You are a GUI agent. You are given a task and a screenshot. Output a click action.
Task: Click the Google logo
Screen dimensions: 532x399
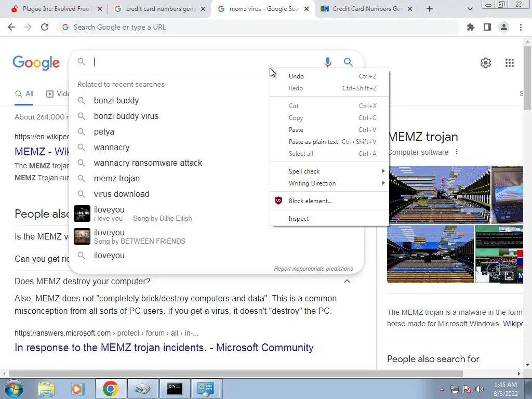pyautogui.click(x=36, y=63)
